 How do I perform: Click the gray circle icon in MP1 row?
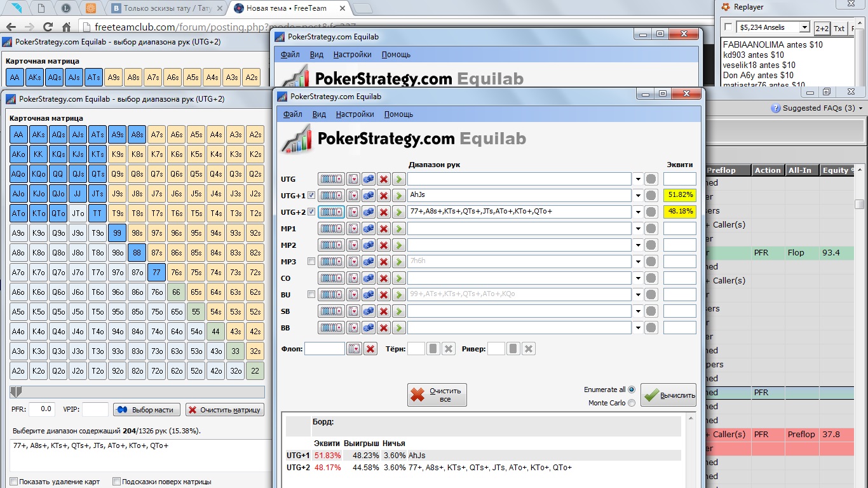click(x=651, y=229)
